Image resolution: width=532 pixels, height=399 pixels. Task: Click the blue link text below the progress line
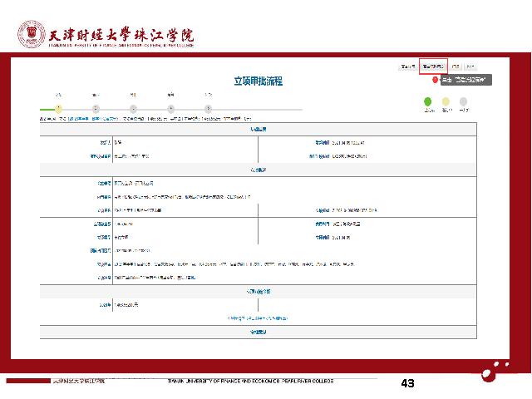[93, 119]
